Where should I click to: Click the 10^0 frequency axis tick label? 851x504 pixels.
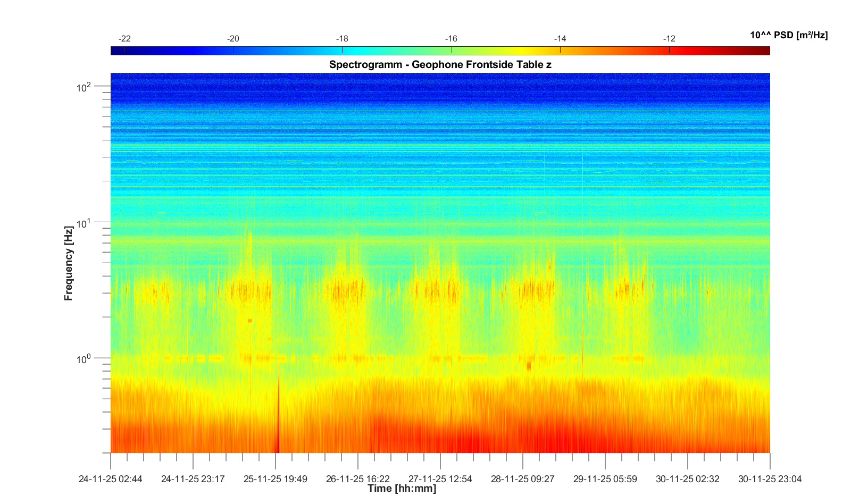84,359
